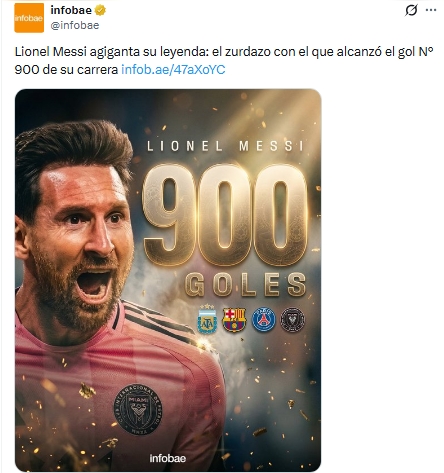Image resolution: width=444 pixels, height=473 pixels.
Task: Click the small Inter Miami crest in the row
Action: pyautogui.click(x=292, y=320)
